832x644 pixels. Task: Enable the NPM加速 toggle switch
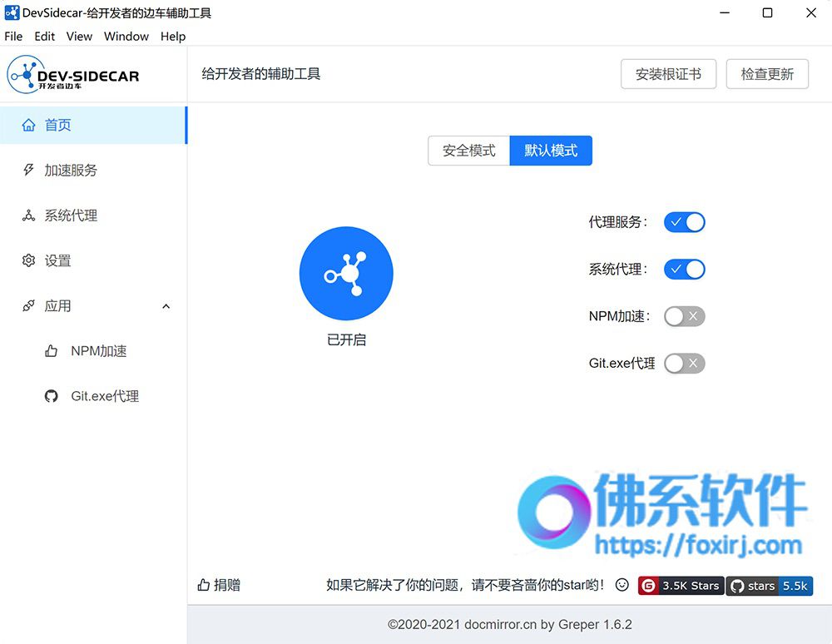point(685,317)
